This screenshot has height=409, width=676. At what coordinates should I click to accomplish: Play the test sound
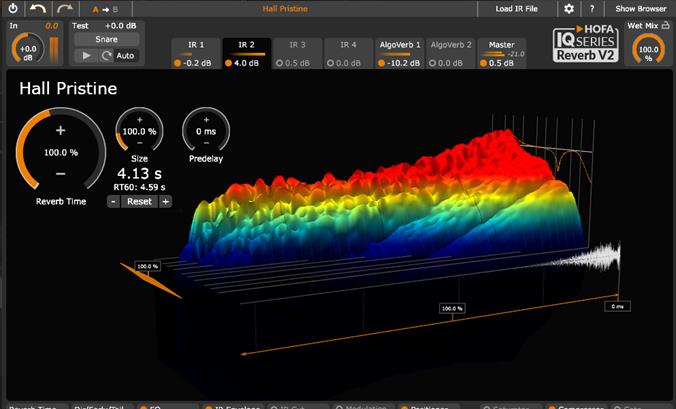[x=86, y=56]
